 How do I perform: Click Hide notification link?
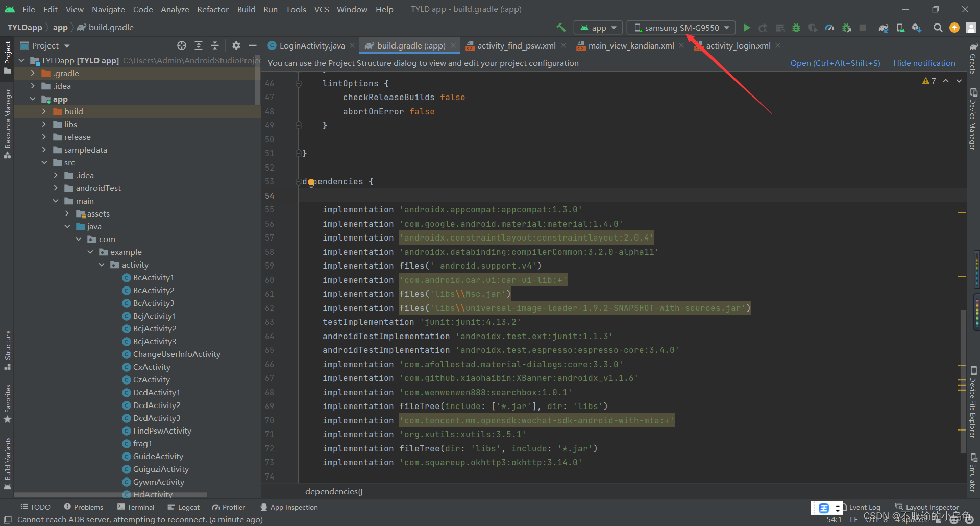click(924, 63)
